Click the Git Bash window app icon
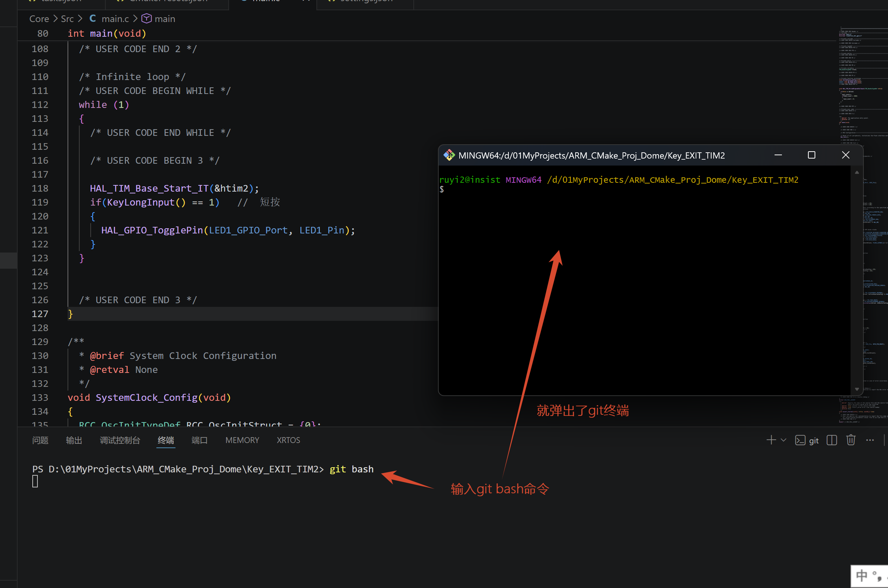Image resolution: width=888 pixels, height=588 pixels. 449,155
